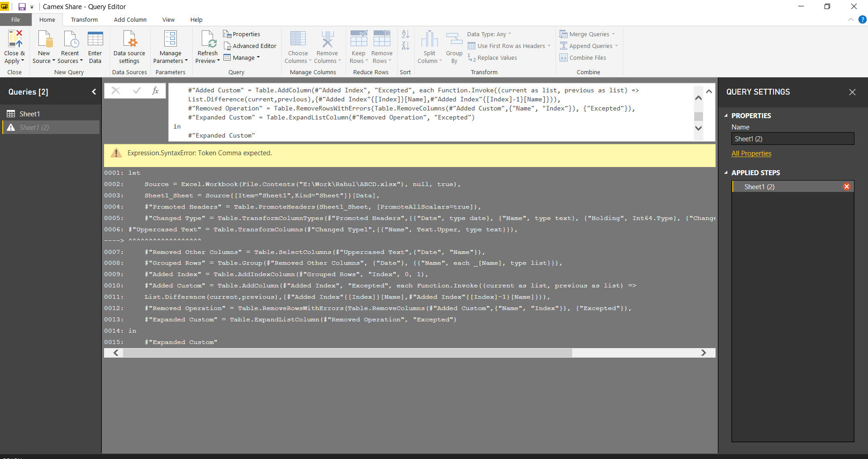Click Keep Rows icon
868x459 pixels.
[359, 38]
